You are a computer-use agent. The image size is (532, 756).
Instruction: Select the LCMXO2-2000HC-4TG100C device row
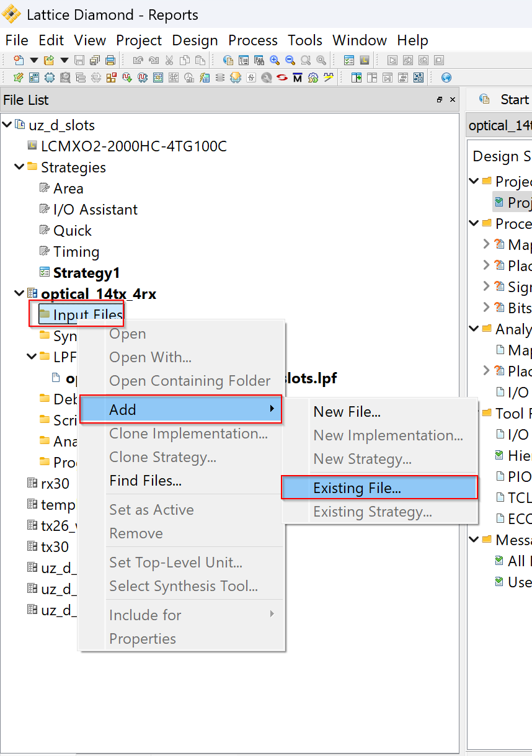(134, 146)
